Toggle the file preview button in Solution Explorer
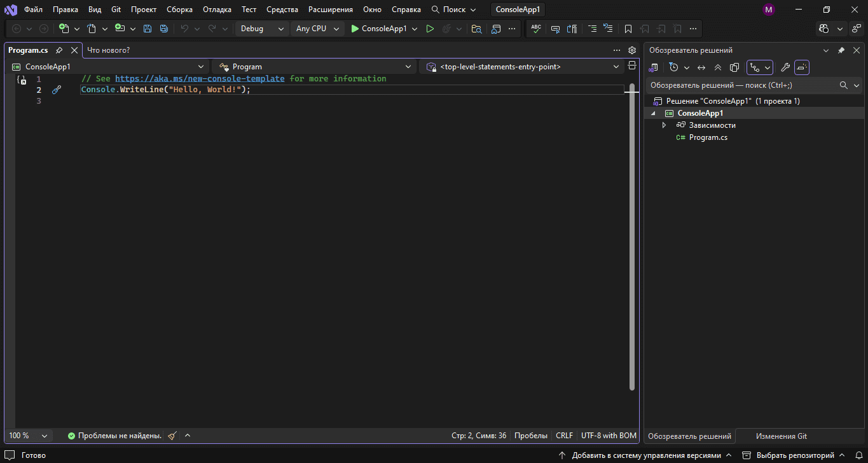This screenshot has height=463, width=868. click(802, 67)
